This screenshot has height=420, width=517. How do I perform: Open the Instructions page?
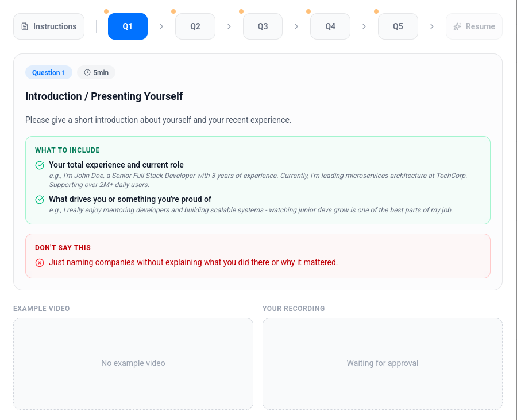point(49,26)
